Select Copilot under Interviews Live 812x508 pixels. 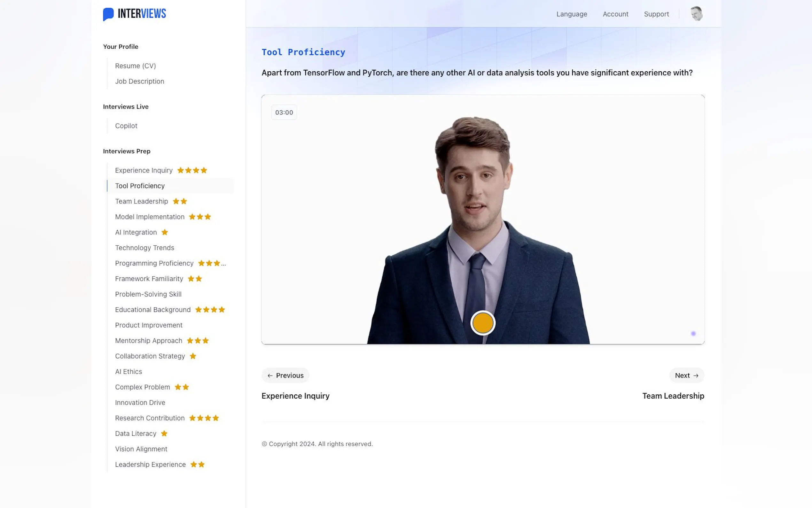click(x=126, y=126)
